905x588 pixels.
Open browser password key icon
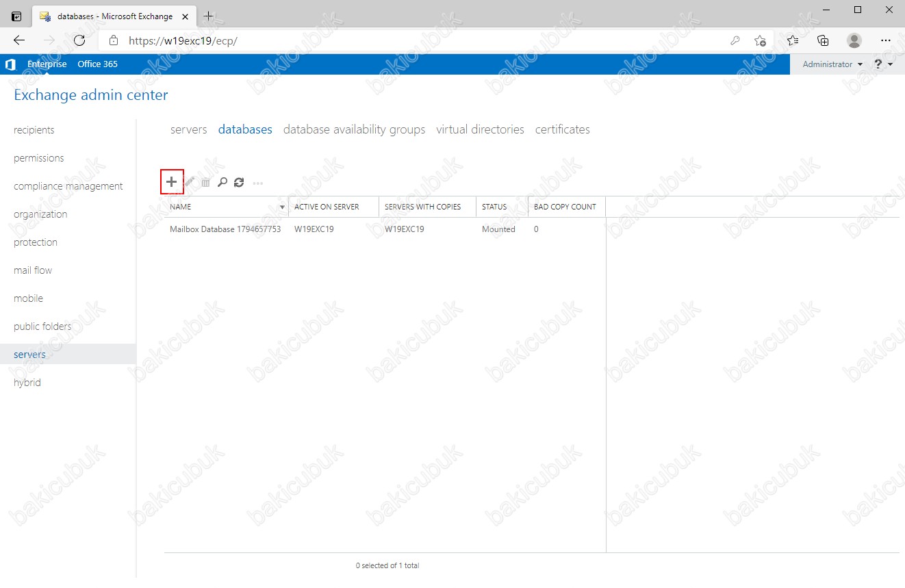click(x=735, y=40)
